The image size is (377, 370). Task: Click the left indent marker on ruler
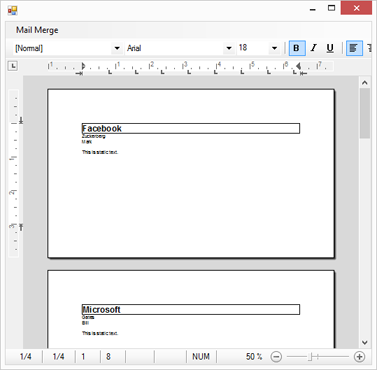tap(83, 66)
